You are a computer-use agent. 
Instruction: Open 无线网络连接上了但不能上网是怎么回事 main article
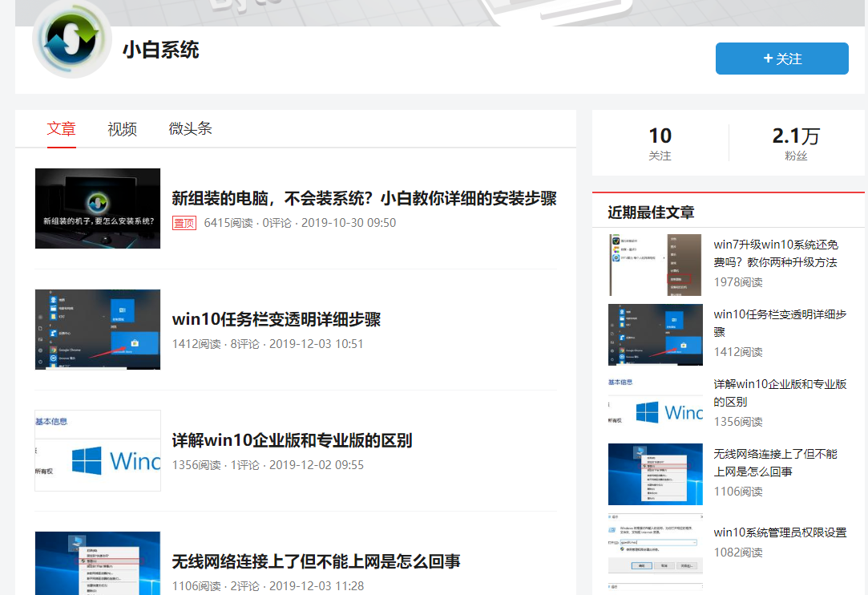coord(316,561)
